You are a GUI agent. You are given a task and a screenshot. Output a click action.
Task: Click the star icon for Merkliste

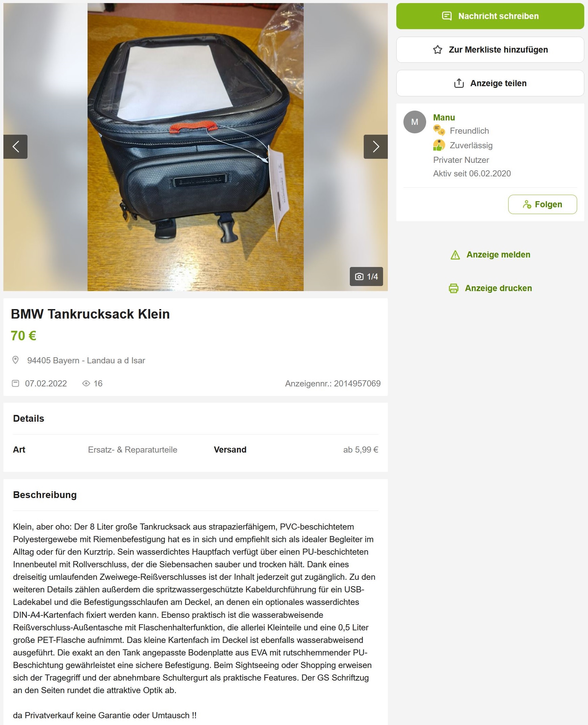click(x=438, y=50)
